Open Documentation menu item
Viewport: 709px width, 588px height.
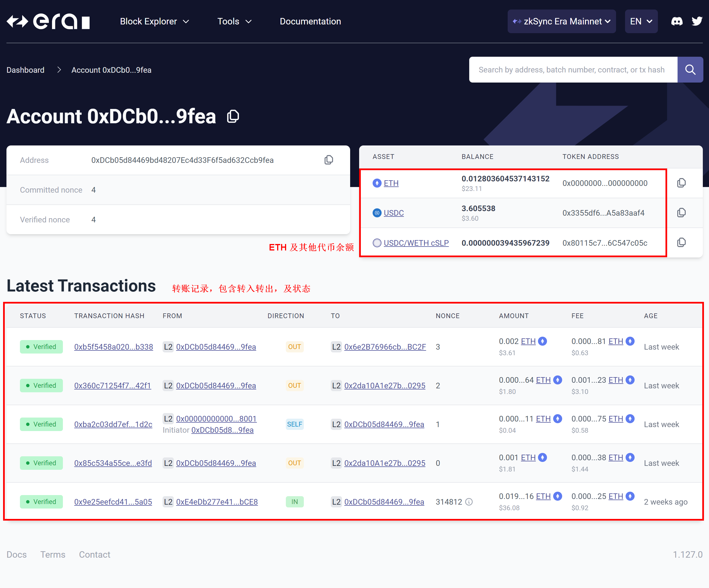point(310,22)
